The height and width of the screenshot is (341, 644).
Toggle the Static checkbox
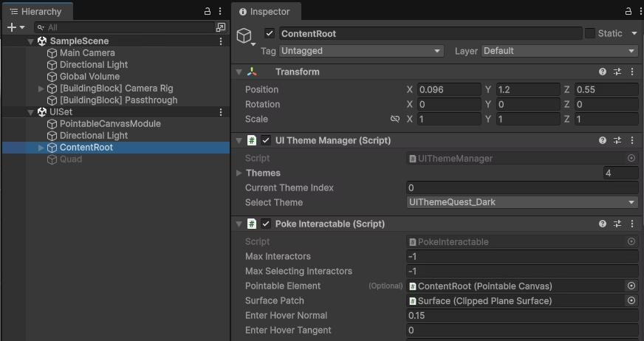pyautogui.click(x=590, y=33)
